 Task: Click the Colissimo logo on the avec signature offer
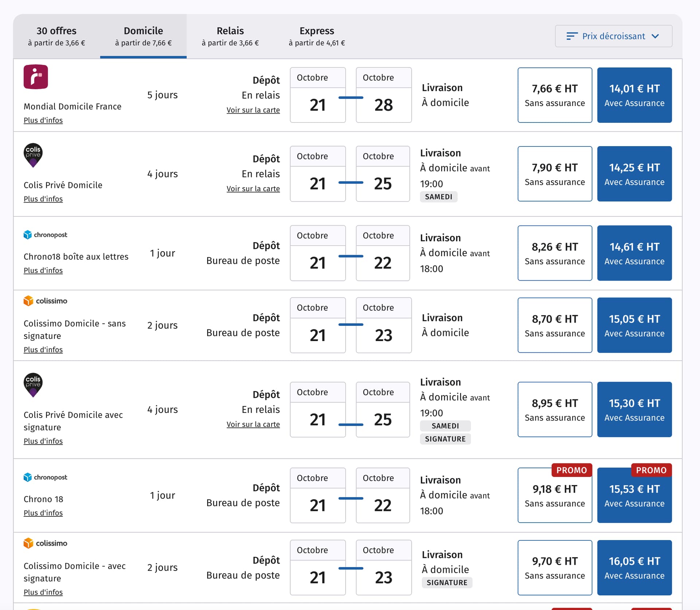point(46,543)
